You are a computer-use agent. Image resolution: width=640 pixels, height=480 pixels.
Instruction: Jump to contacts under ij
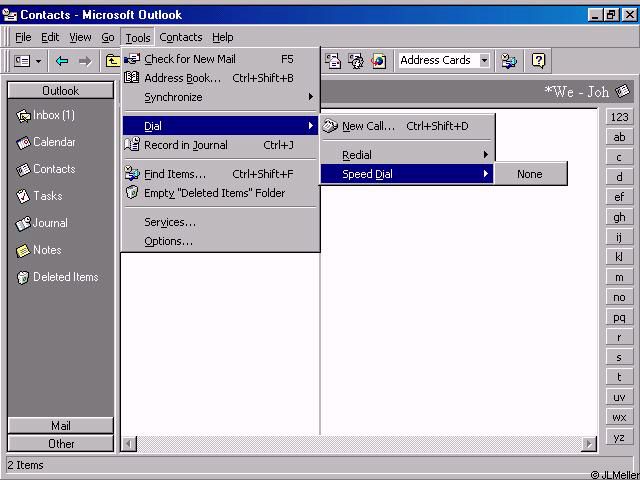pos(619,237)
